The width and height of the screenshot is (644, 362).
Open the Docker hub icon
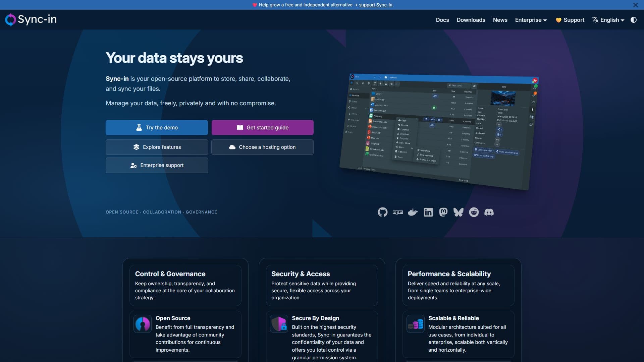(413, 212)
